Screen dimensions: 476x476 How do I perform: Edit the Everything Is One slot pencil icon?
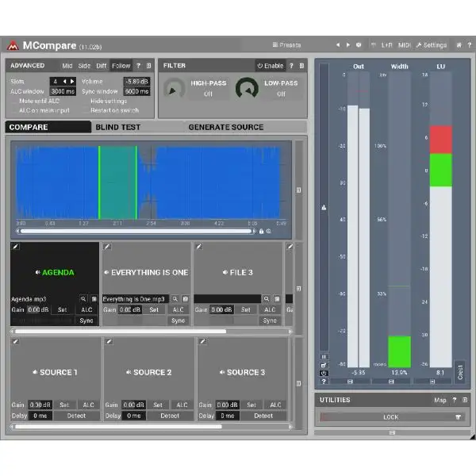107,247
